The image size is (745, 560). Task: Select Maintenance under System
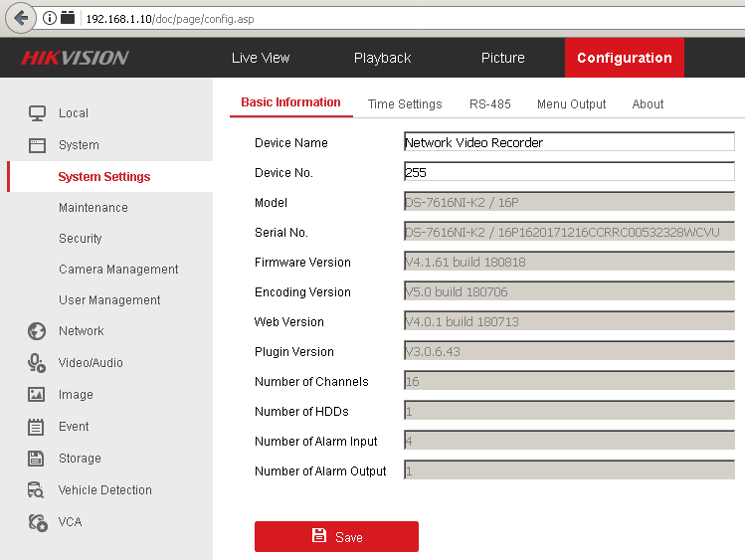(93, 208)
